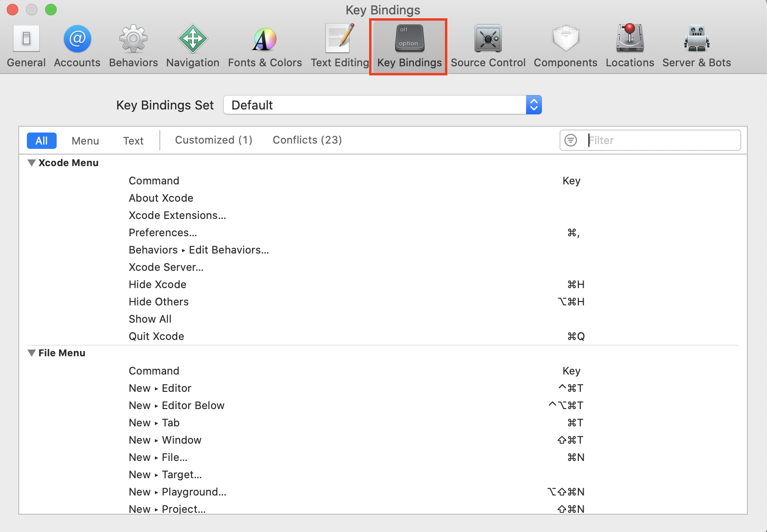Select the Hide Others command row
The height and width of the screenshot is (532, 767).
tap(383, 302)
